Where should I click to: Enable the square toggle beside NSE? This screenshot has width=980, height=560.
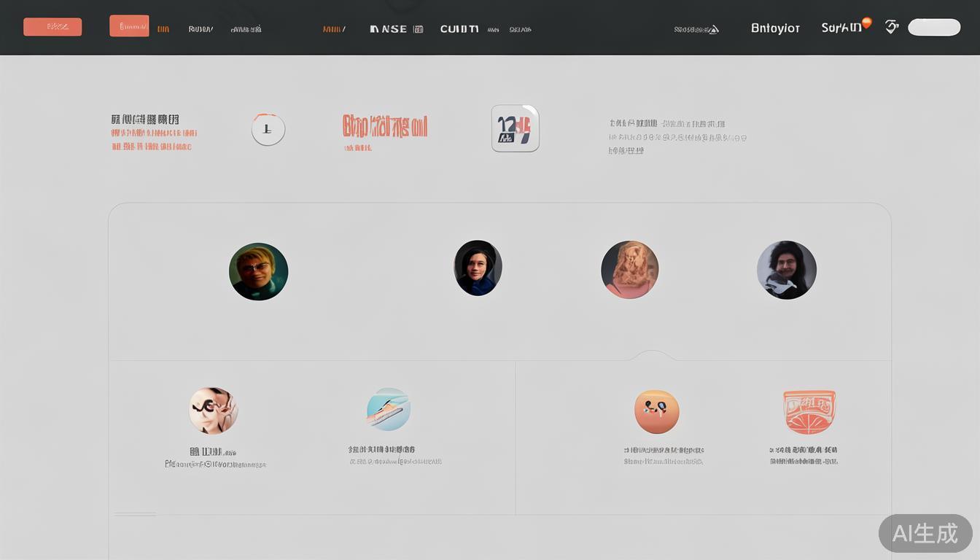pyautogui.click(x=417, y=28)
